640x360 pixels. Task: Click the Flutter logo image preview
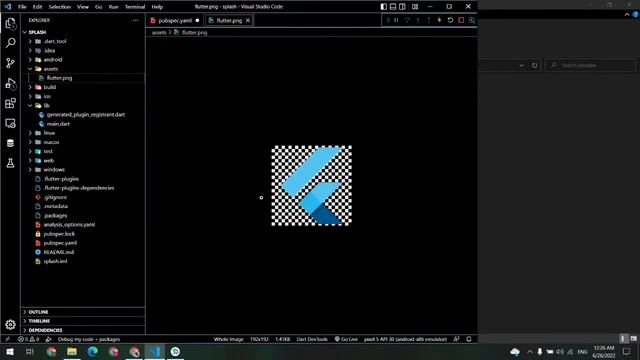tap(311, 185)
